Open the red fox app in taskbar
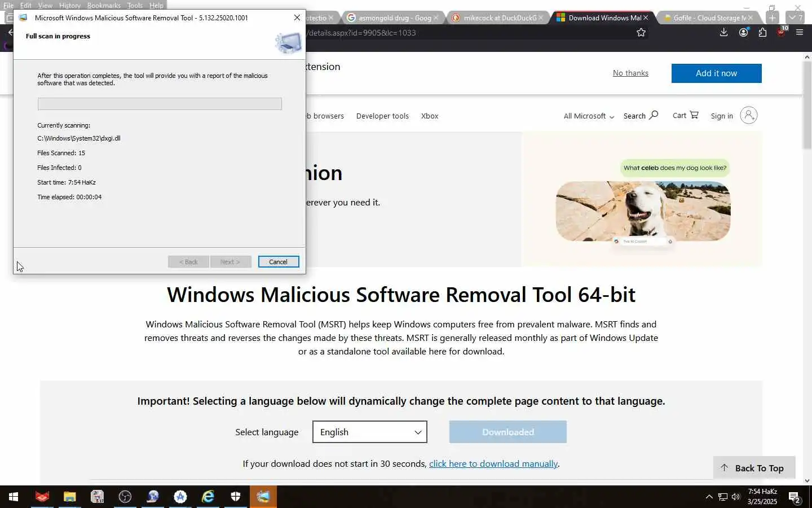The height and width of the screenshot is (508, 812). click(42, 497)
